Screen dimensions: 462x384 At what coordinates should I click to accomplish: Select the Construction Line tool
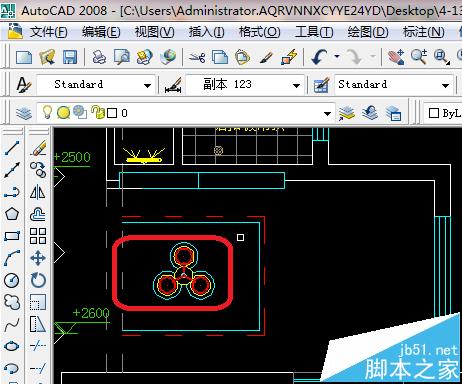(12, 170)
